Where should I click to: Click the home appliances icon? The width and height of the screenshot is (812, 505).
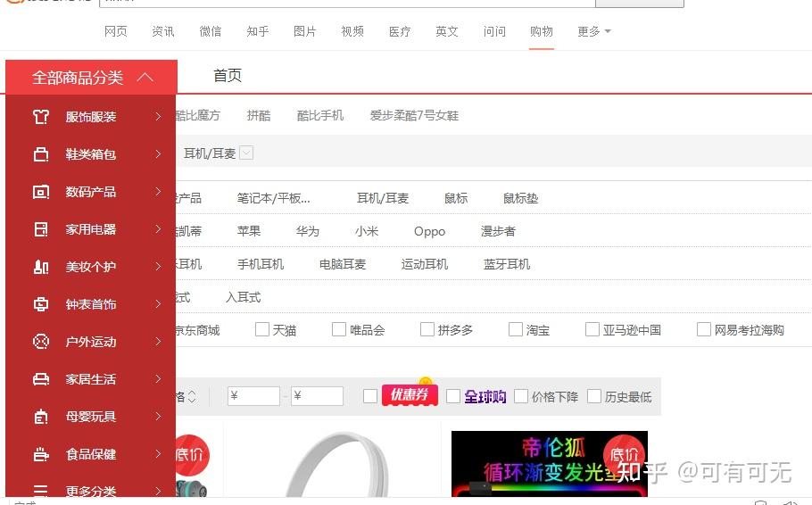click(x=41, y=229)
